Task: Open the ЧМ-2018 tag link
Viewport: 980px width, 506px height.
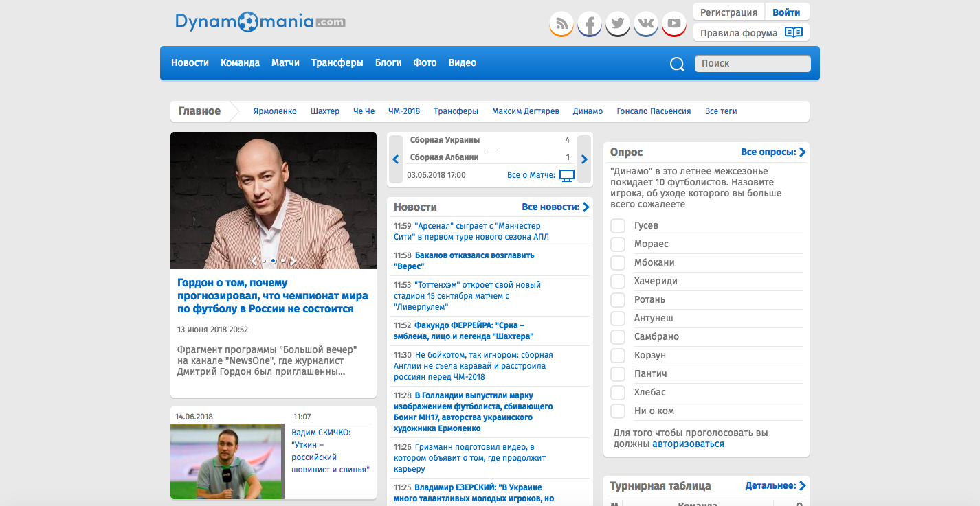Action: tap(404, 111)
